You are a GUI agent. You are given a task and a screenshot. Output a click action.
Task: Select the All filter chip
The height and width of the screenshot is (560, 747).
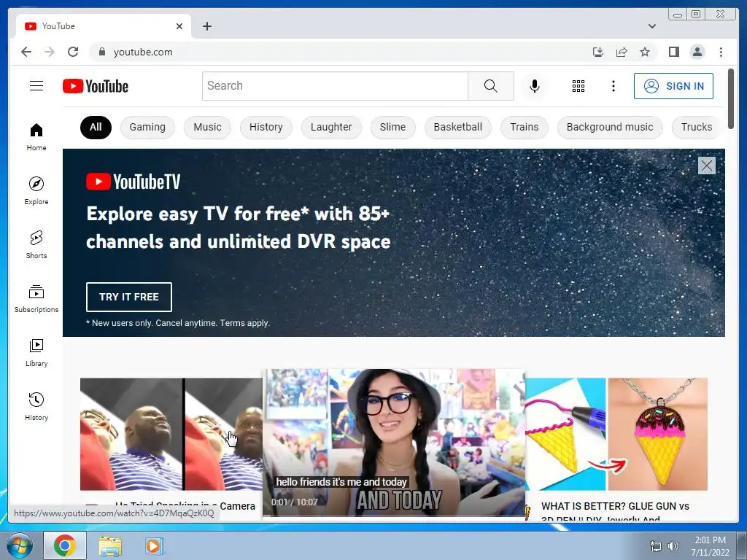pyautogui.click(x=96, y=127)
